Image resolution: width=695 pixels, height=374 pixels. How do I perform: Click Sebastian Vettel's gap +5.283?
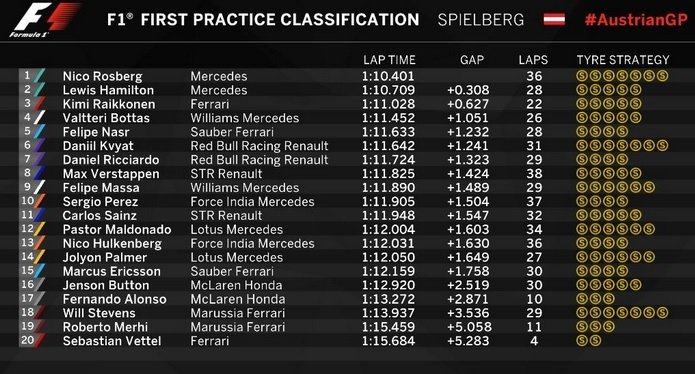[x=468, y=341]
